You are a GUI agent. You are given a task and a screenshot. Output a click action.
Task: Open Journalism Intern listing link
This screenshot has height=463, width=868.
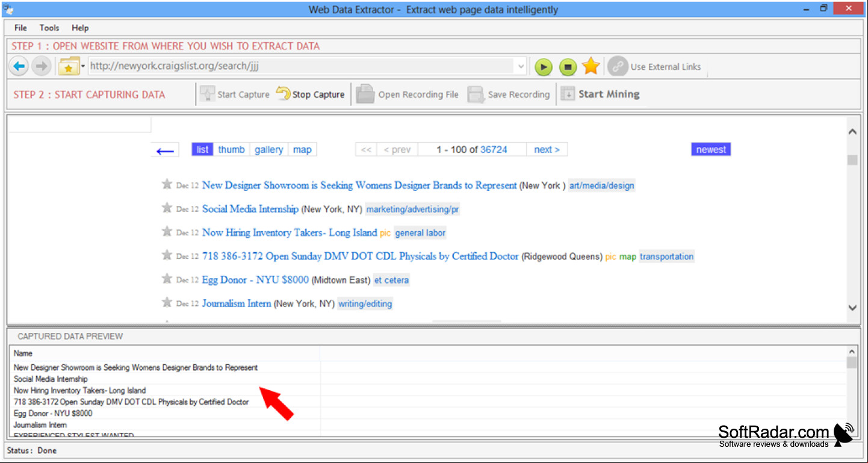[x=237, y=303]
